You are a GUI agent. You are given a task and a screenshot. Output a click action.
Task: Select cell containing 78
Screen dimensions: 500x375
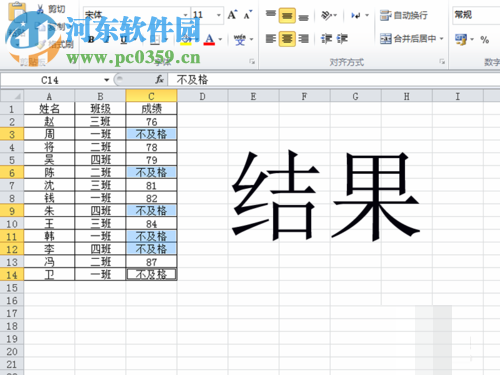(151, 147)
